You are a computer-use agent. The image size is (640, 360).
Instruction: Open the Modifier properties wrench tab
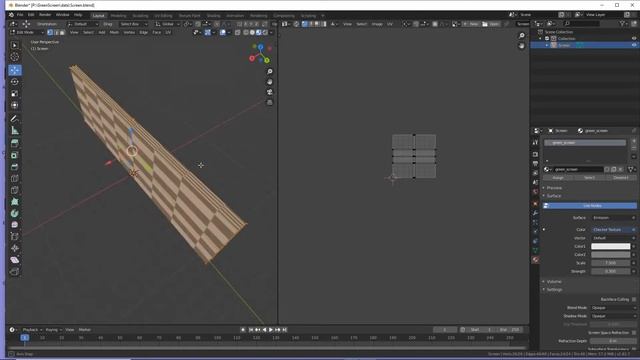535,213
